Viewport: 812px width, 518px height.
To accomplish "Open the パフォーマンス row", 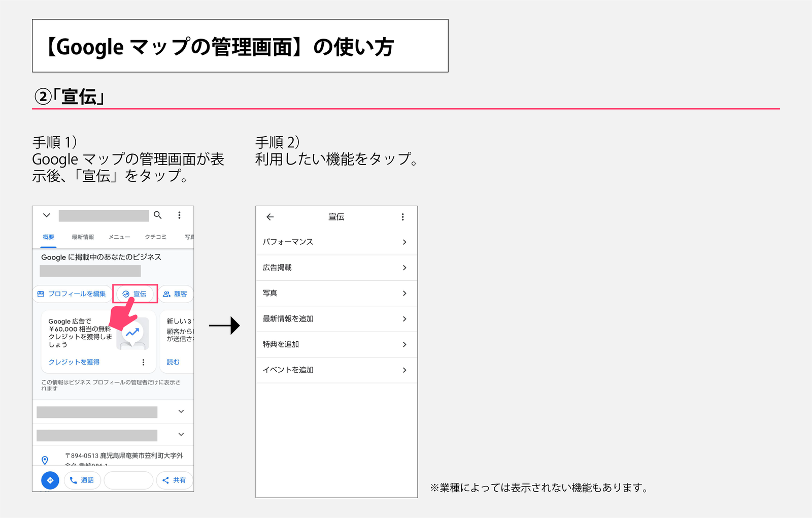I will (x=336, y=242).
